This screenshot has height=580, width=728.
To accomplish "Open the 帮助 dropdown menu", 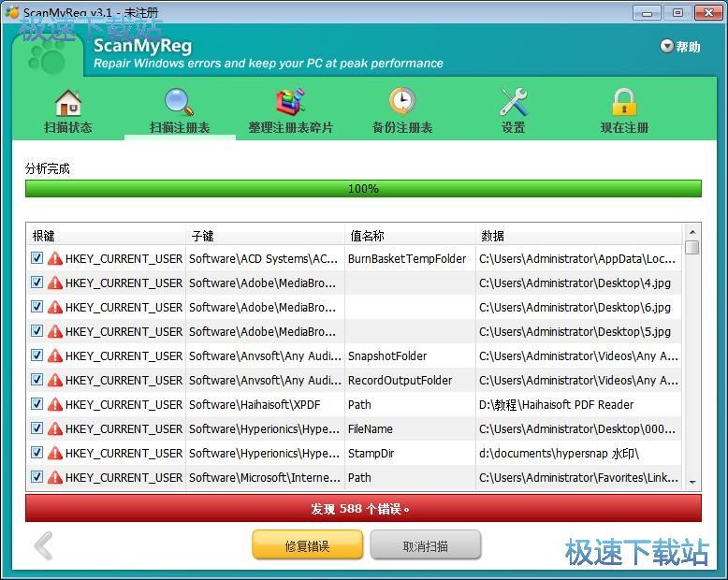I will (x=680, y=47).
